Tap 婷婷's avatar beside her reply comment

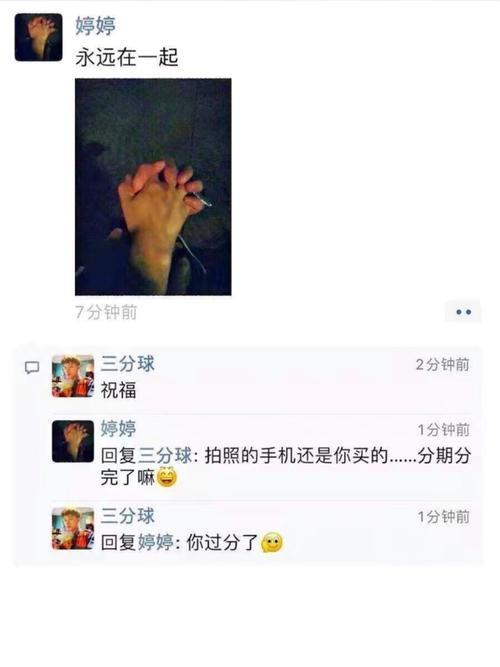tap(73, 441)
